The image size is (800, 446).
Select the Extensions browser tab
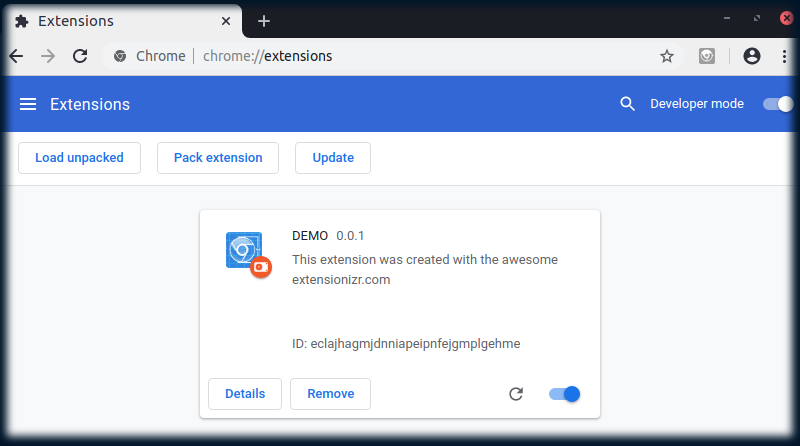[121, 21]
